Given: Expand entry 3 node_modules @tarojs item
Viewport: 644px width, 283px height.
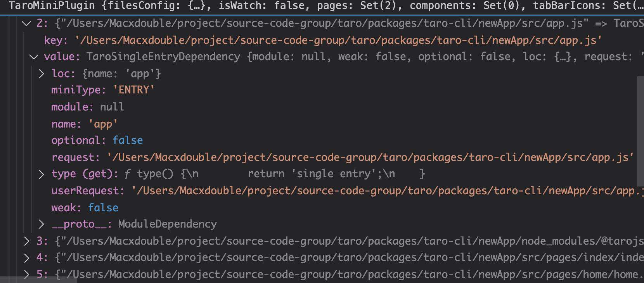Looking at the screenshot, I should click(x=26, y=241).
